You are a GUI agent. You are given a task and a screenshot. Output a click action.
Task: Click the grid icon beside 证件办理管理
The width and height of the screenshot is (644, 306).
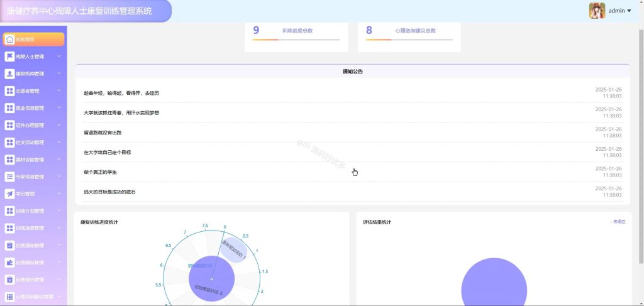point(9,125)
